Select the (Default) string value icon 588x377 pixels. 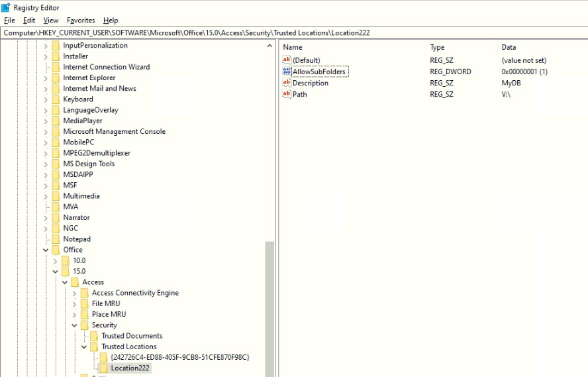tap(287, 60)
